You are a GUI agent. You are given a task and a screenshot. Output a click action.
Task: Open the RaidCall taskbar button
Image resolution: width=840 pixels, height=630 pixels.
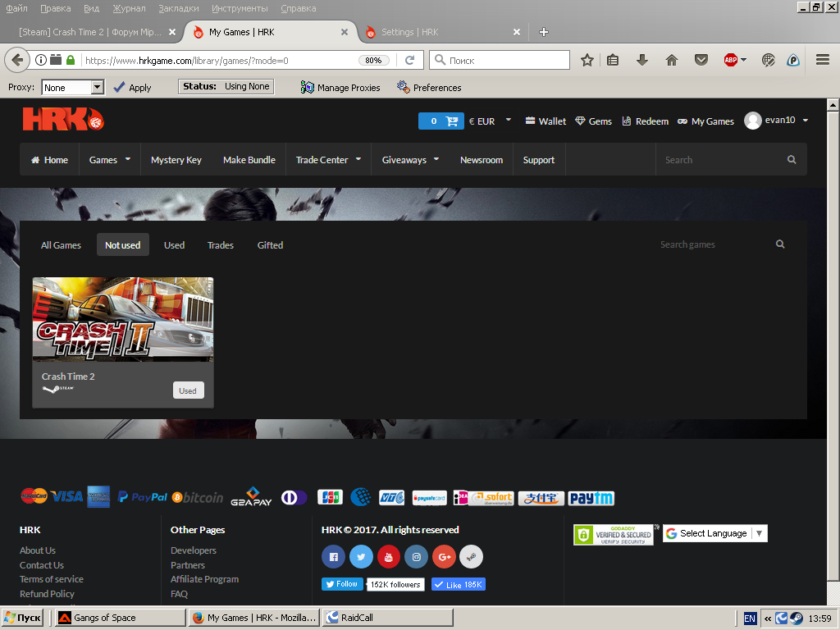[388, 618]
